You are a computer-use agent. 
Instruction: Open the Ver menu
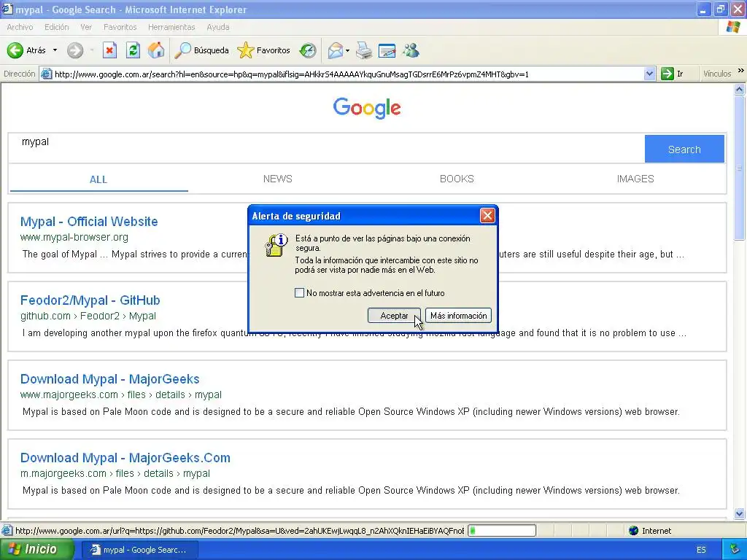(x=86, y=27)
